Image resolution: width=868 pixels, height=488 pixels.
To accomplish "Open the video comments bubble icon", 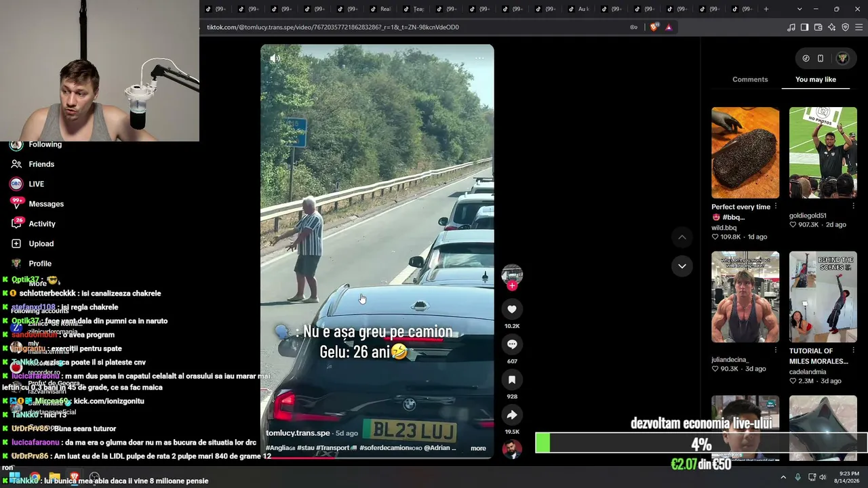I will [512, 344].
